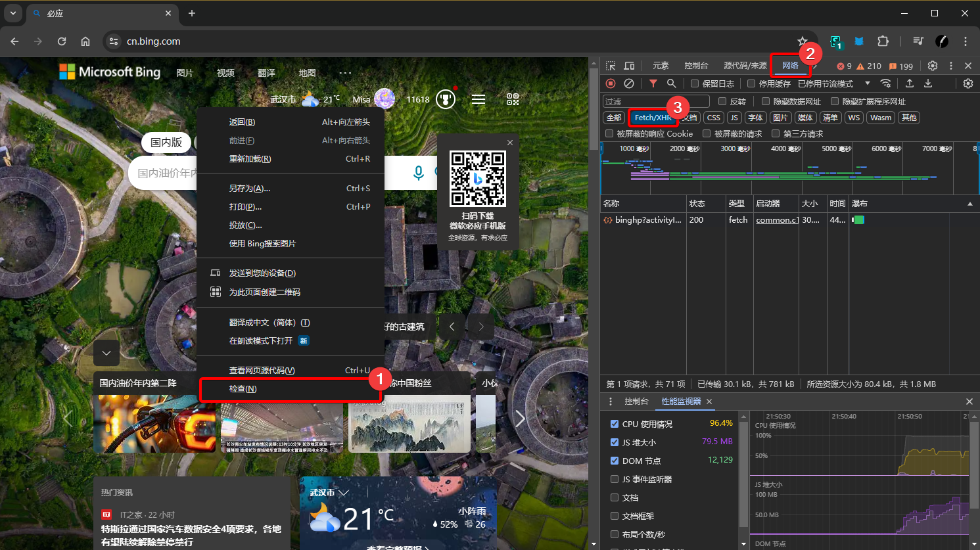Viewport: 980px width, 550px height.
Task: Filter requests by CSS
Action: 714,118
